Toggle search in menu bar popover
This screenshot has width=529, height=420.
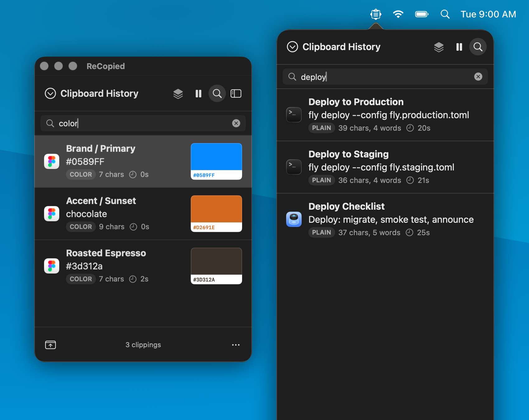coord(478,47)
